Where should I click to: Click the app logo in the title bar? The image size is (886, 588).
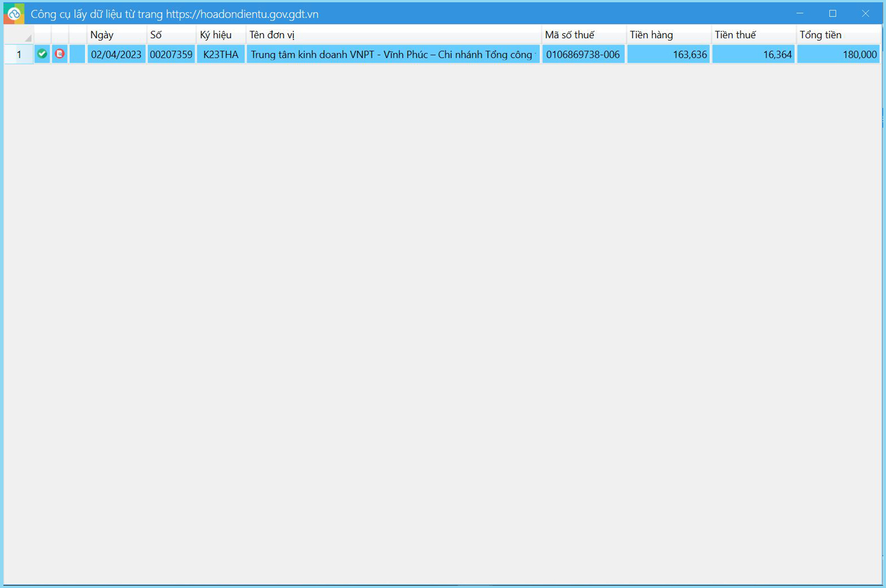14,14
